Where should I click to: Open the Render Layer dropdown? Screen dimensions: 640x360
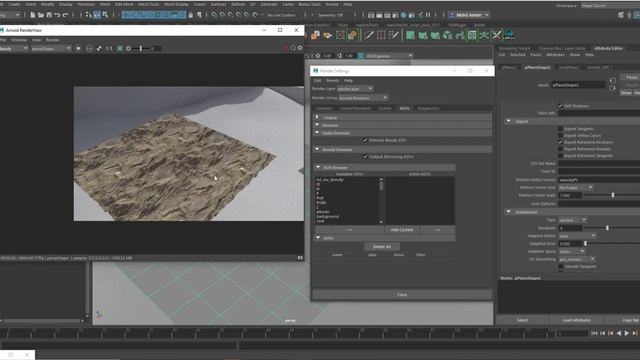tap(355, 89)
